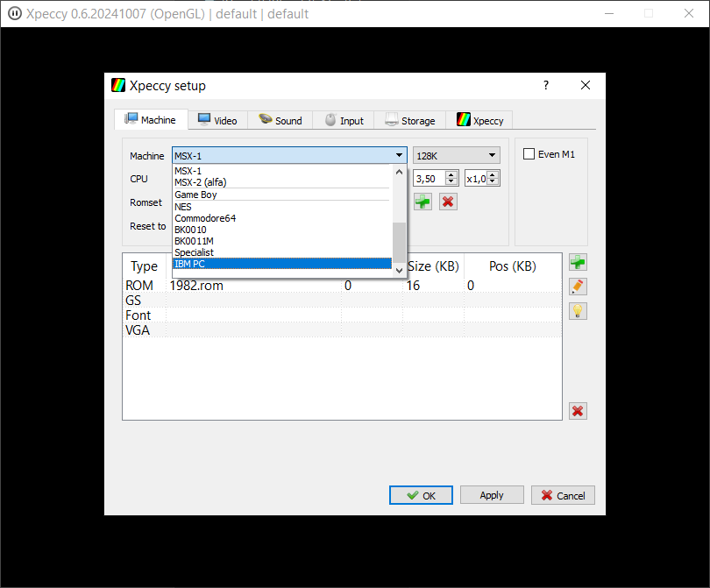Open the Sound tab
Viewport: 710px width, 588px height.
[x=280, y=120]
